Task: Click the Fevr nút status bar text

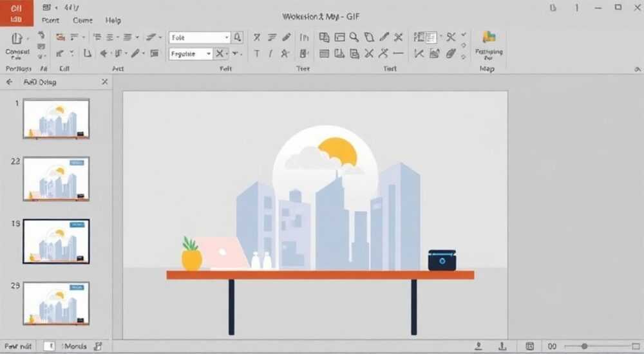Action: tap(18, 347)
